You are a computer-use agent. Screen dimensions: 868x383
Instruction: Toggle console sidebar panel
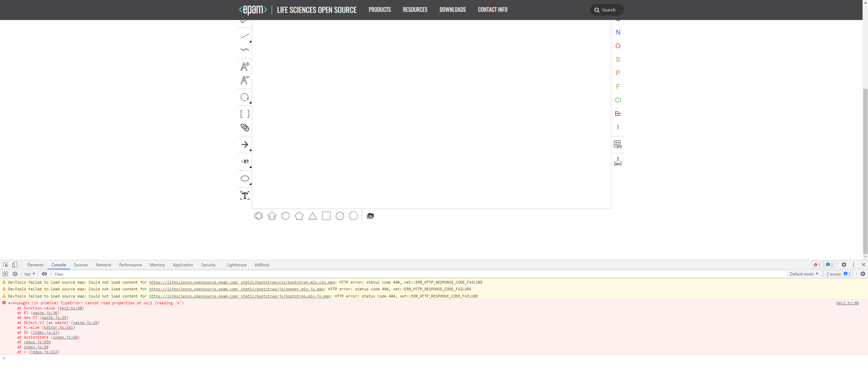(x=5, y=274)
